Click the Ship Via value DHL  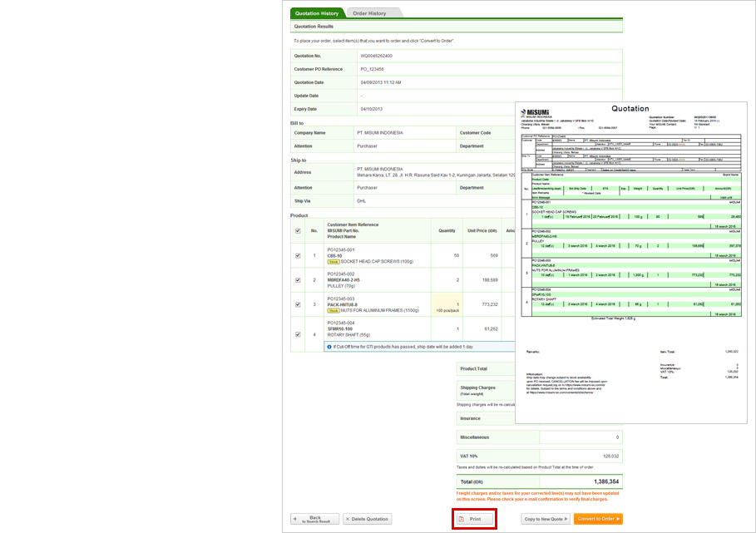[x=362, y=201]
